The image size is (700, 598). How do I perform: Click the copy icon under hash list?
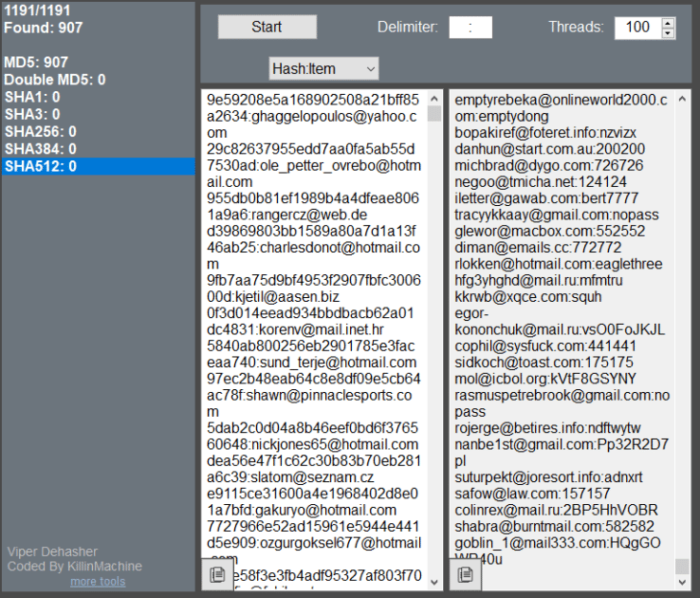[x=217, y=574]
